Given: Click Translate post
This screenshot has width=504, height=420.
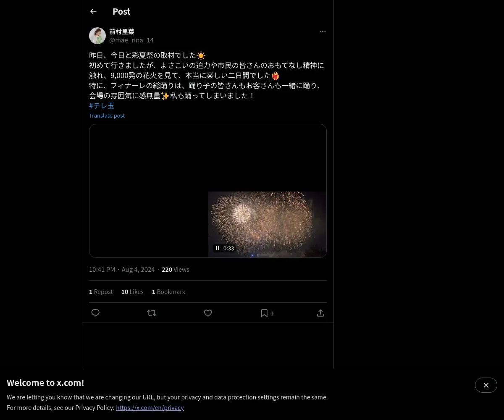Looking at the screenshot, I should pyautogui.click(x=107, y=115).
